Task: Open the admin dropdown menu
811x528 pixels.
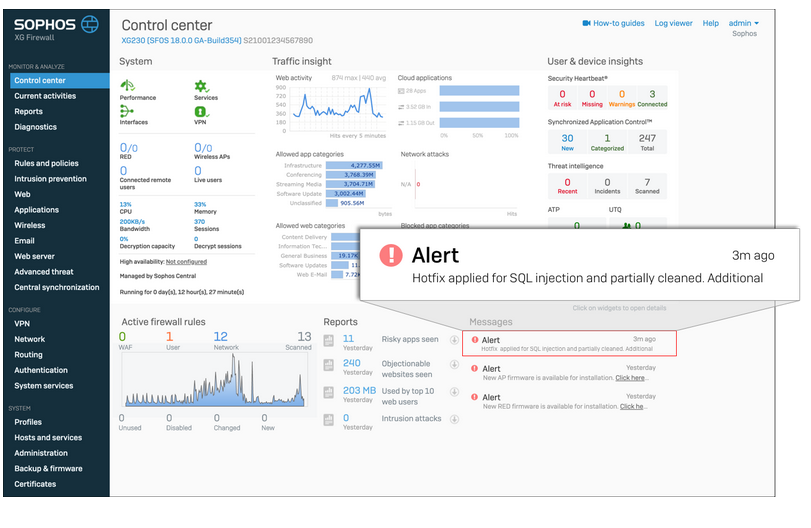Action: [x=744, y=23]
